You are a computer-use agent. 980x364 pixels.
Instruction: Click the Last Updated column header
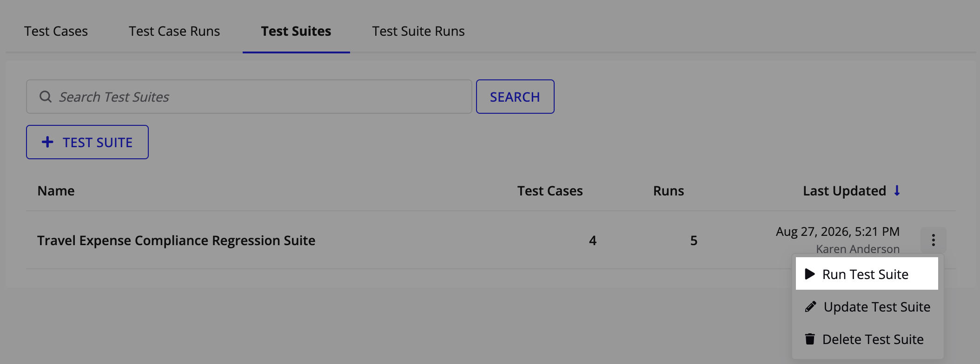[844, 191]
